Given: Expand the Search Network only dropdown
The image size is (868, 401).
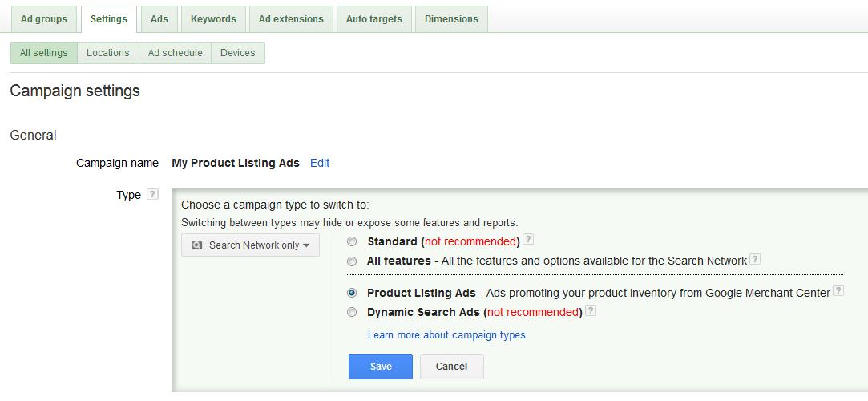Looking at the screenshot, I should point(250,245).
